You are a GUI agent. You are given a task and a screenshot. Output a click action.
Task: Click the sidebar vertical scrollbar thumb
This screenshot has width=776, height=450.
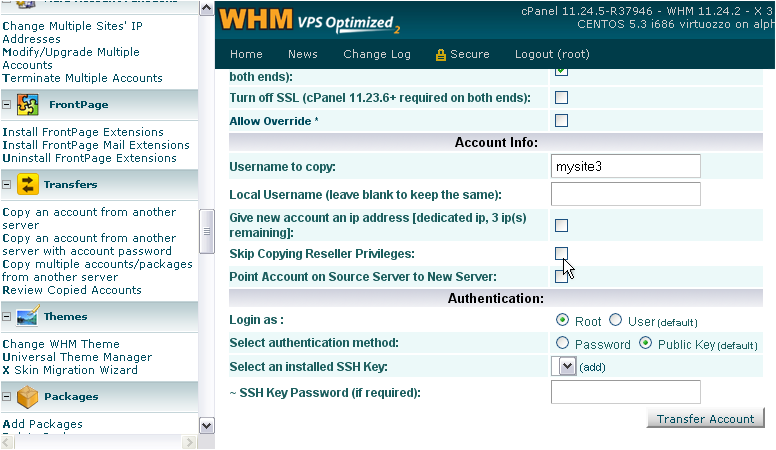tap(206, 232)
